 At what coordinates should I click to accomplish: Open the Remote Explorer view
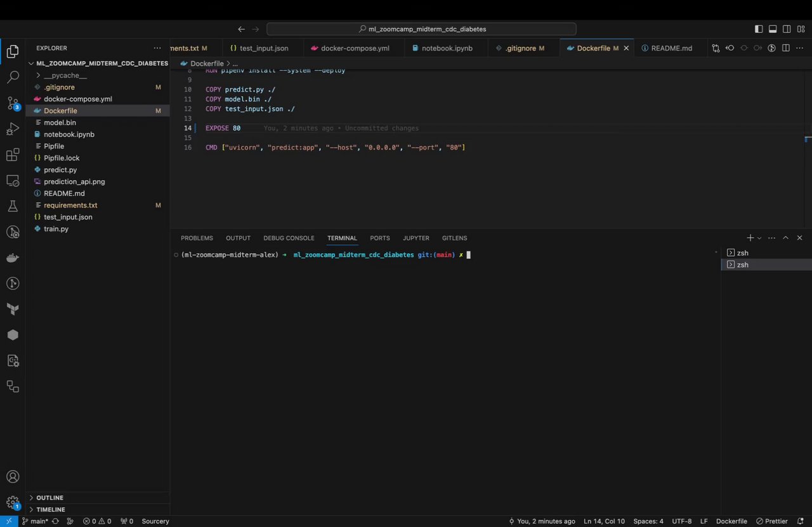(13, 181)
